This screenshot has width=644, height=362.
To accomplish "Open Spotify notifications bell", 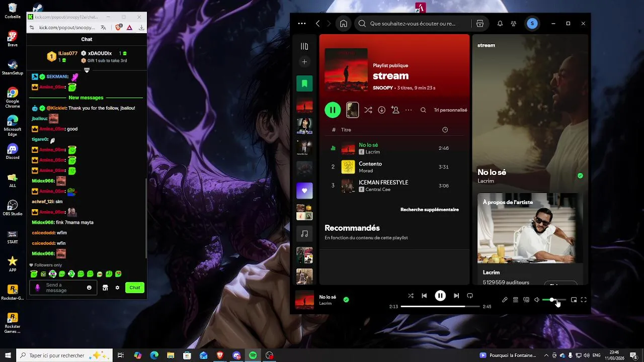I will click(x=500, y=24).
